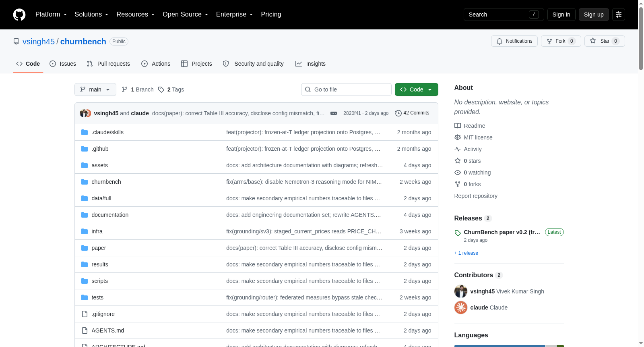This screenshot has width=644, height=347.
Task: Click the folder icon beside scripts
Action: pos(85,281)
